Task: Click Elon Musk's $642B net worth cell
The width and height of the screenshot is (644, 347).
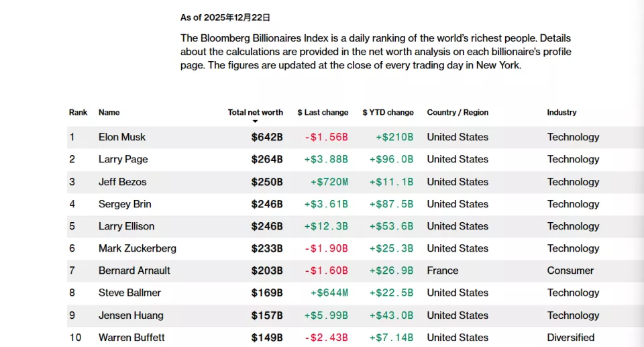Action: (267, 137)
